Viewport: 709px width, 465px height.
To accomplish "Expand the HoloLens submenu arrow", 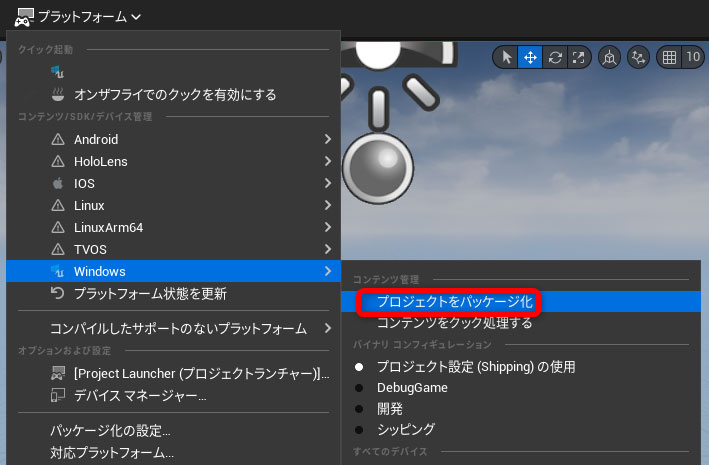I will [328, 161].
